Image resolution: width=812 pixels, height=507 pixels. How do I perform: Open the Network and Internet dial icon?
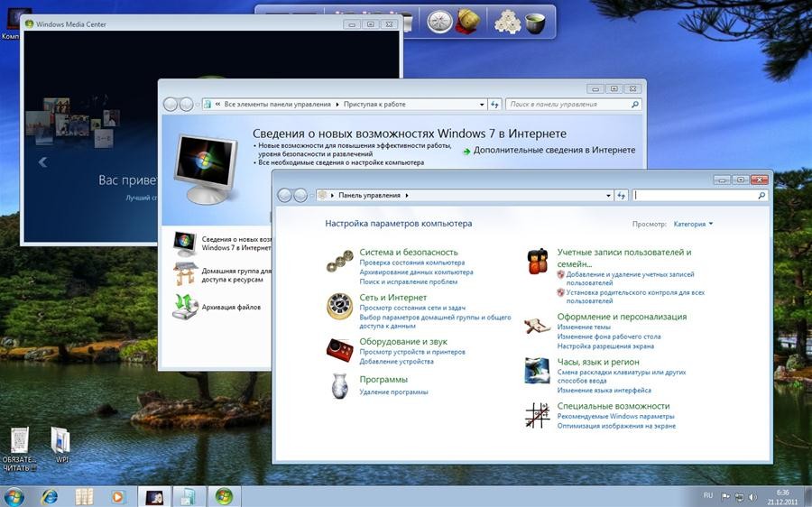[339, 306]
